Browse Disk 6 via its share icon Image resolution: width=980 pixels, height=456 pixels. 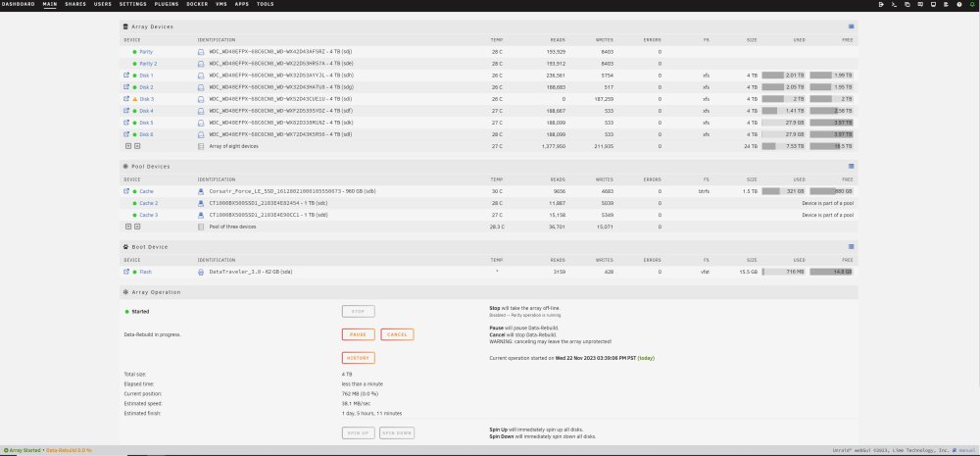tap(126, 134)
